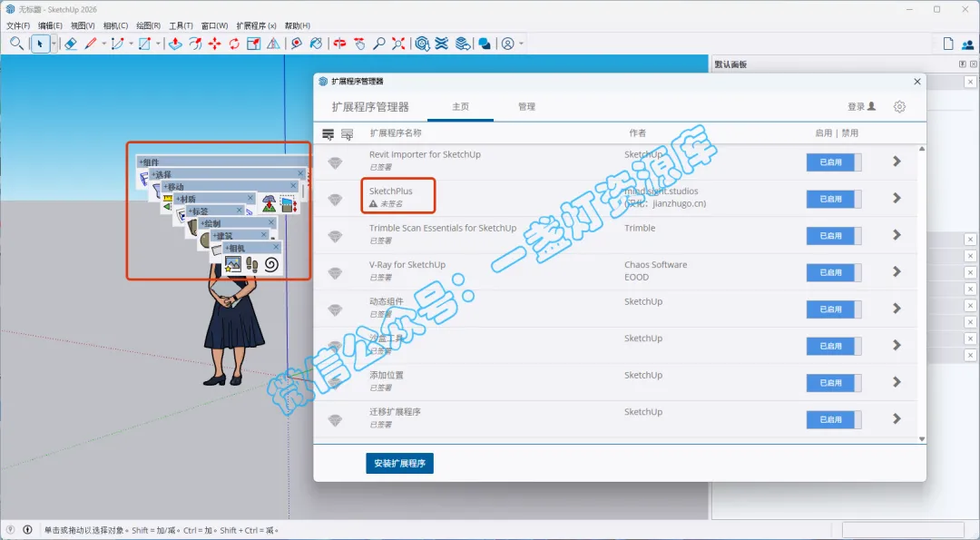
Task: Click the footsteps walk icon in 相机 toolbar
Action: coord(252,265)
